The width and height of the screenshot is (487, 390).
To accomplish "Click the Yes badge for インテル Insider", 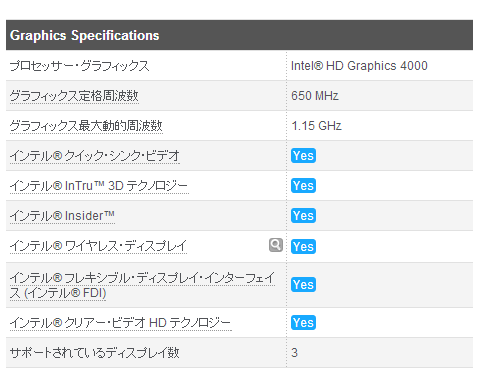I will 303,216.
